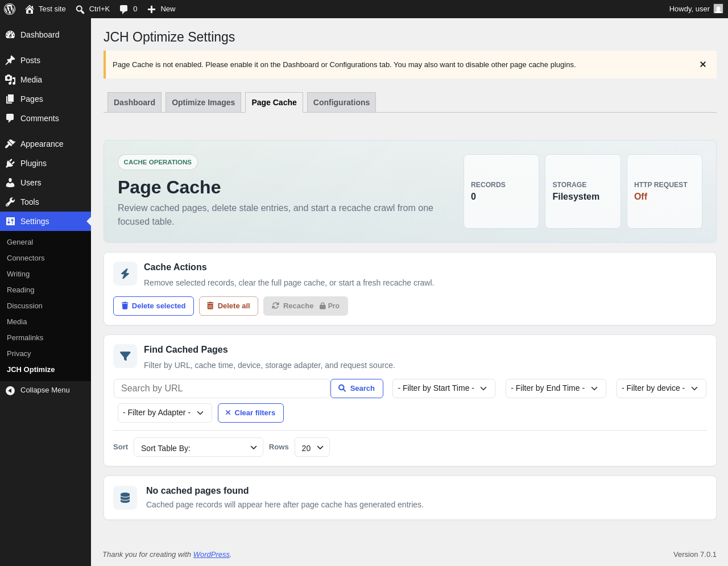This screenshot has width=728, height=566.
Task: Open Sort Table By dropdown
Action: coord(198,448)
